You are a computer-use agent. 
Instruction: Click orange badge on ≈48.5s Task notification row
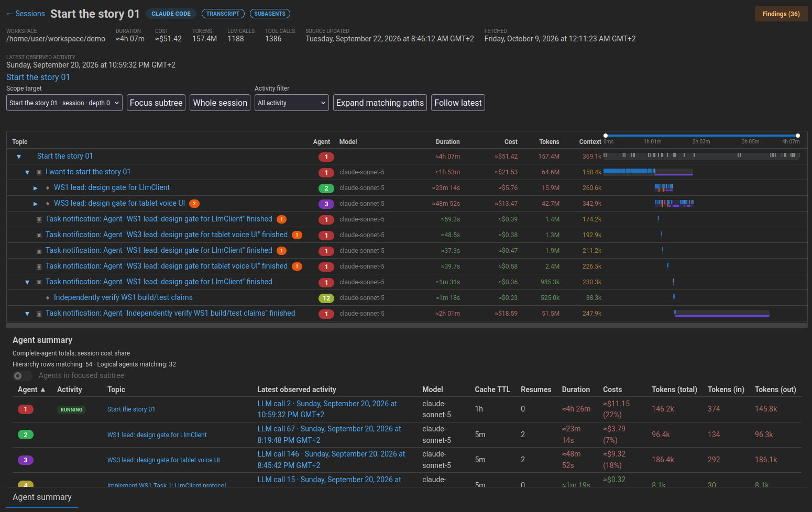(297, 235)
